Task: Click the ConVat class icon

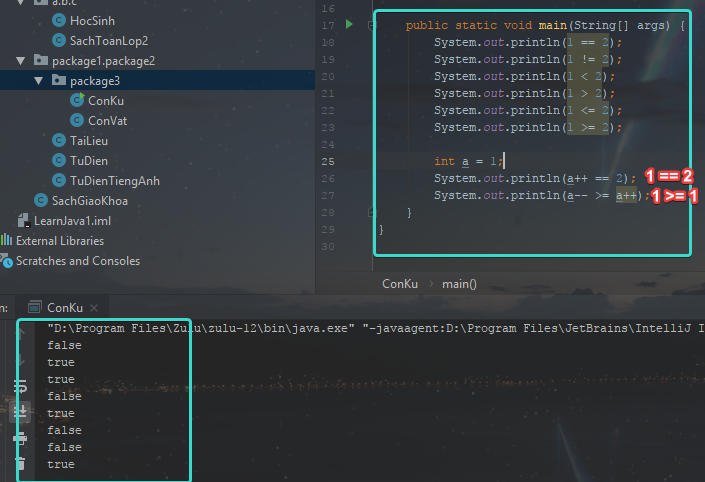Action: pos(77,120)
